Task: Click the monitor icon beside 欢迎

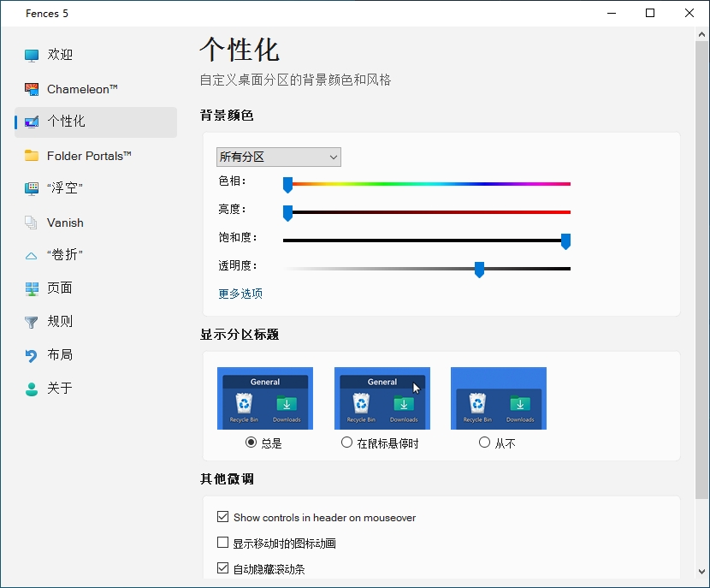Action: tap(32, 56)
